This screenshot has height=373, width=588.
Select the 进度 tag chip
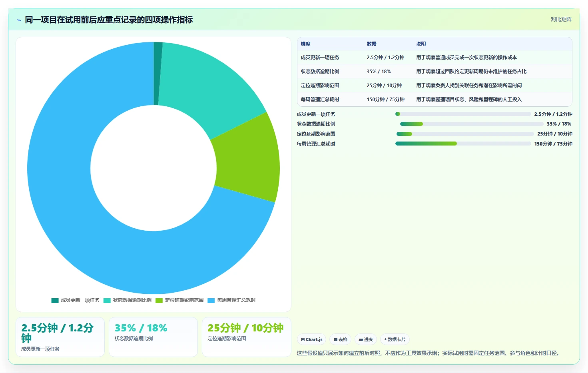pos(366,339)
